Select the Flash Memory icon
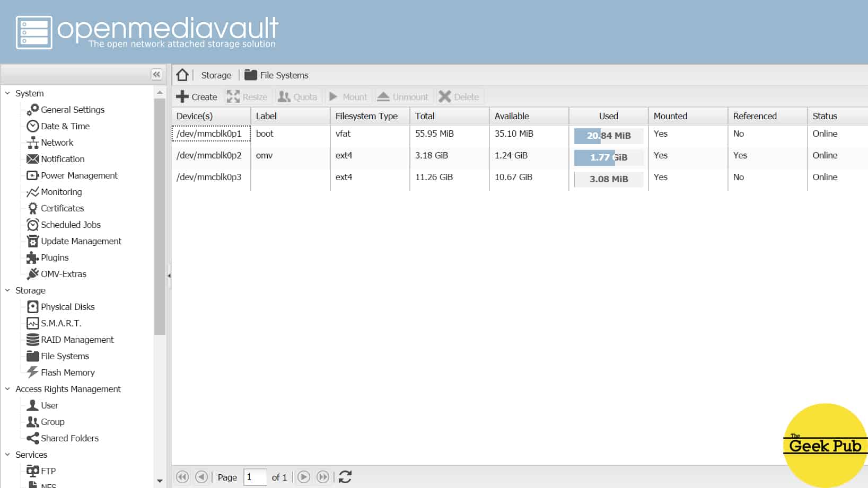The width and height of the screenshot is (868, 488). coord(33,372)
